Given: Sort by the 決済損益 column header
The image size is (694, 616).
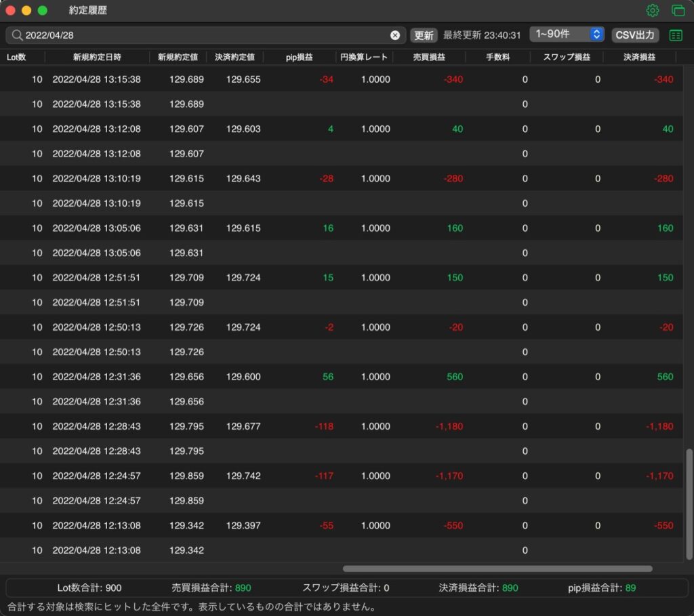Looking at the screenshot, I should (x=639, y=57).
